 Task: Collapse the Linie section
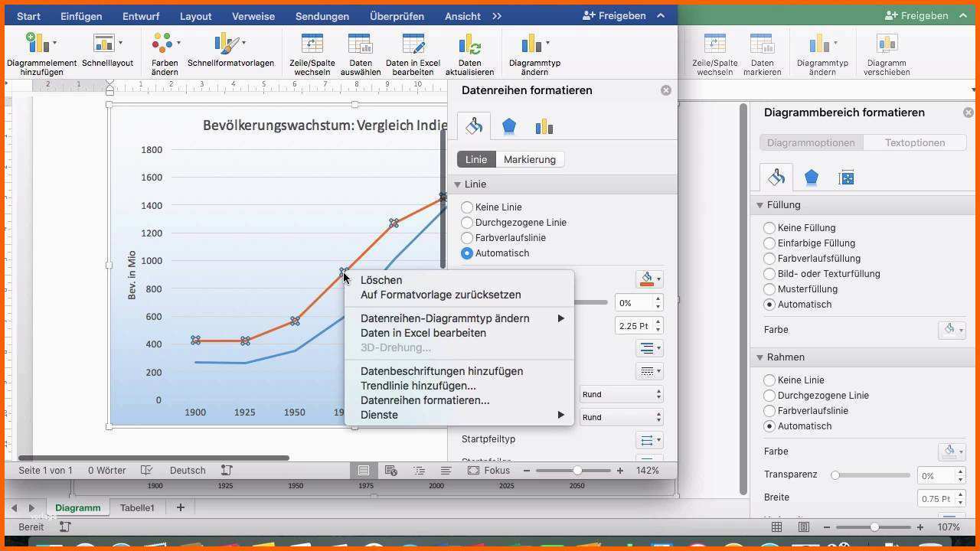458,184
